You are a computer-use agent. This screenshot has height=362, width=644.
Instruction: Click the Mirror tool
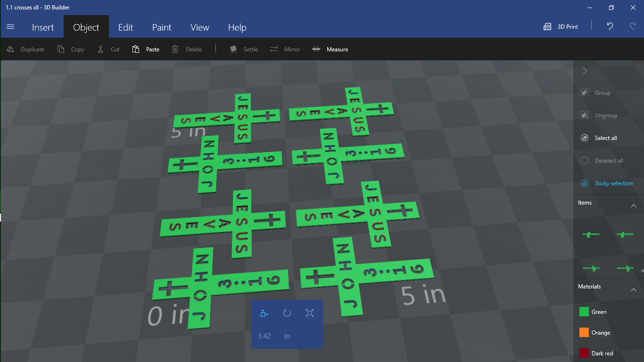(x=285, y=49)
